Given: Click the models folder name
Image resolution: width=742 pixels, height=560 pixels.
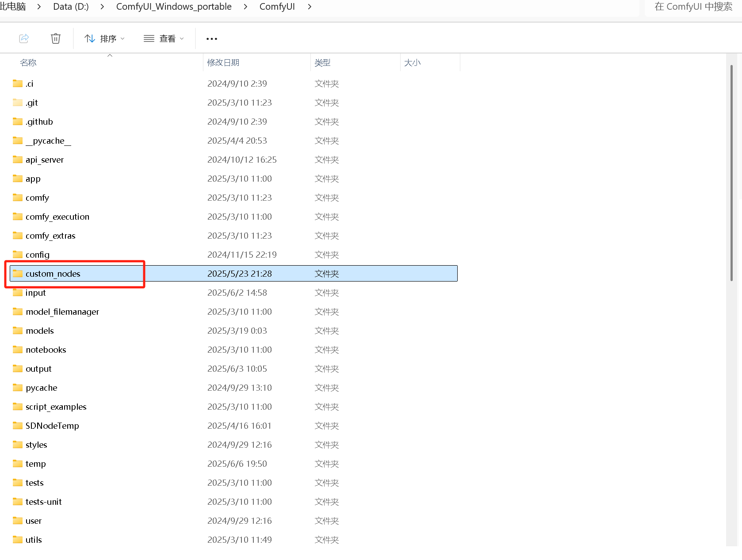Looking at the screenshot, I should (40, 331).
